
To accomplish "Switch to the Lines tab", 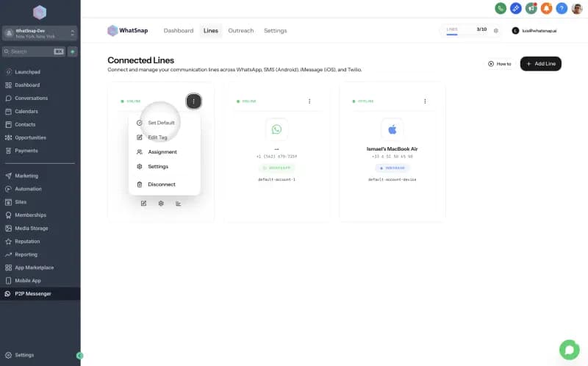I will pyautogui.click(x=211, y=31).
